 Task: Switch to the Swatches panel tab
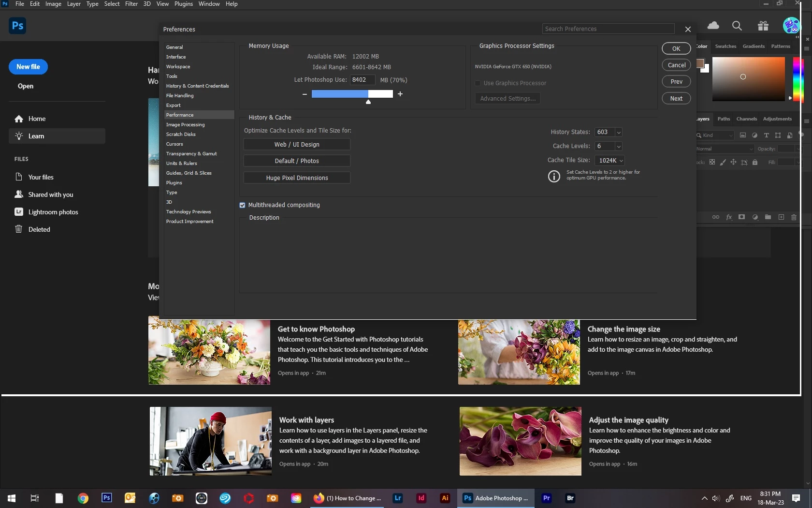pyautogui.click(x=725, y=46)
